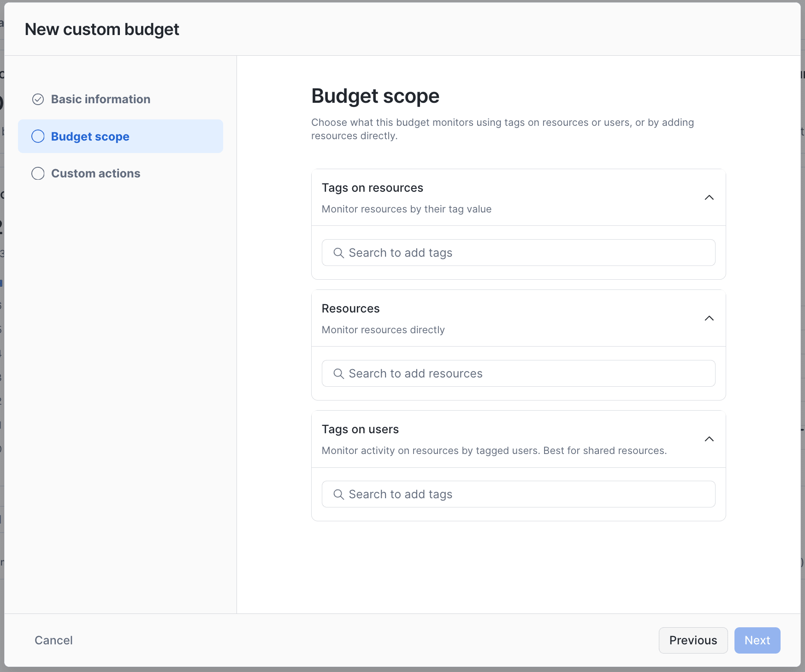Image resolution: width=805 pixels, height=672 pixels.
Task: Click the Tags on users heading
Action: pyautogui.click(x=360, y=429)
